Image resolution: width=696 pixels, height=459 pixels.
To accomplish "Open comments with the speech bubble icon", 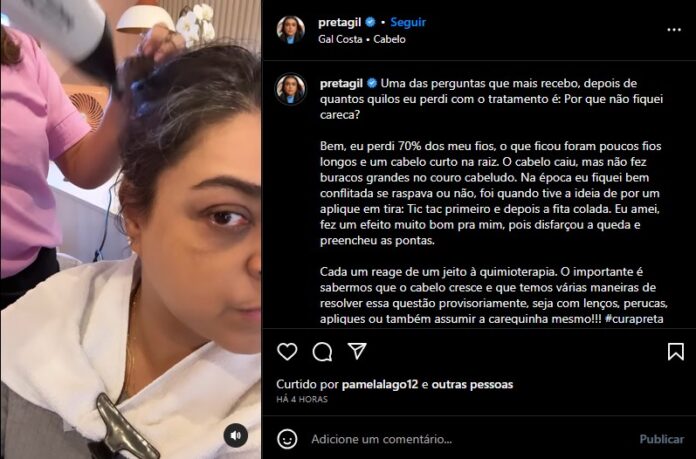I will point(322,352).
